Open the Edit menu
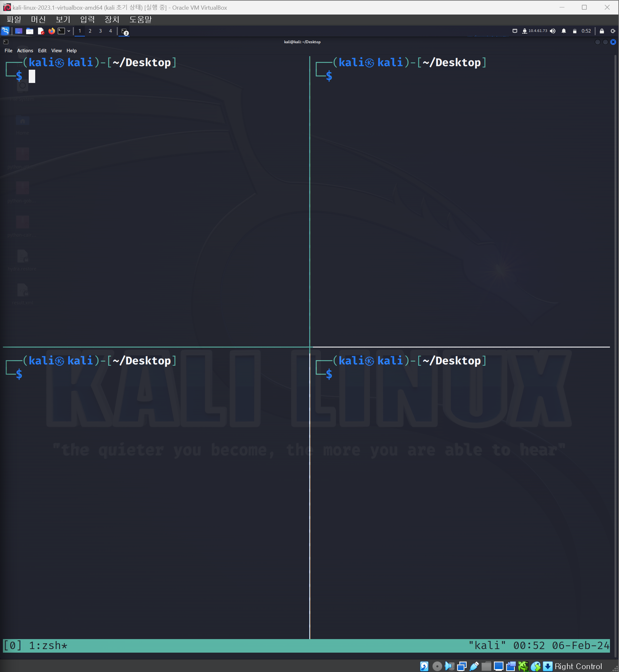The width and height of the screenshot is (619, 672). coord(42,51)
